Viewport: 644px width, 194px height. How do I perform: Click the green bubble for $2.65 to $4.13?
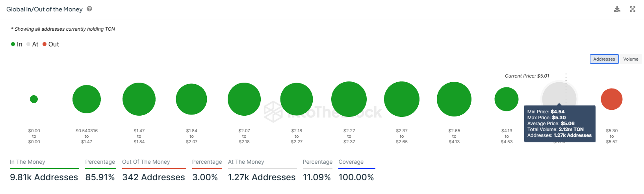454,99
